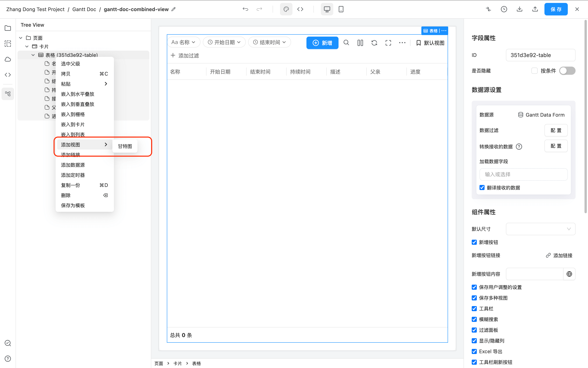Choose 保存为模板 from context menu

(x=85, y=205)
